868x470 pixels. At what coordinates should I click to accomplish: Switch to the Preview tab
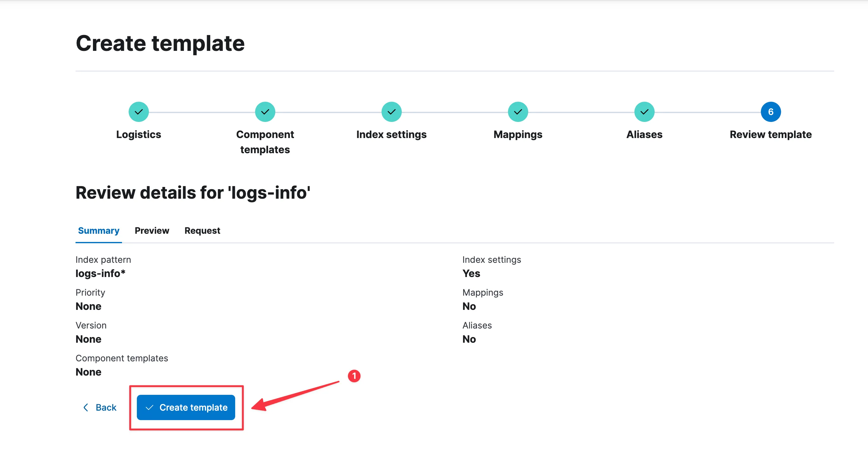click(x=152, y=231)
